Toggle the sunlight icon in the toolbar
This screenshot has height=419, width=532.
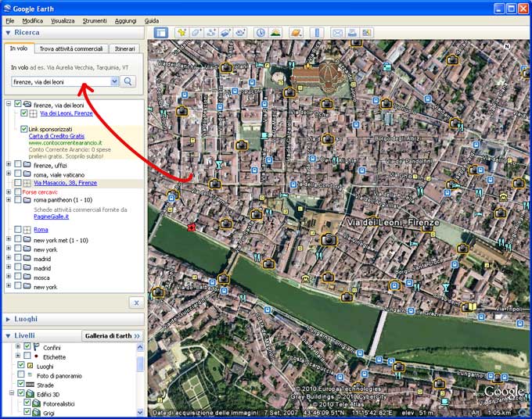pos(275,33)
